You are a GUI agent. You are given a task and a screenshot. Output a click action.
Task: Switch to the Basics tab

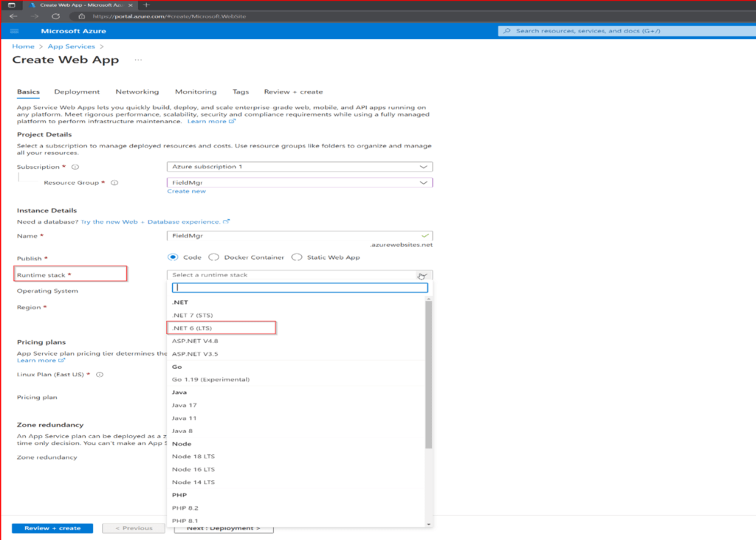(x=29, y=91)
